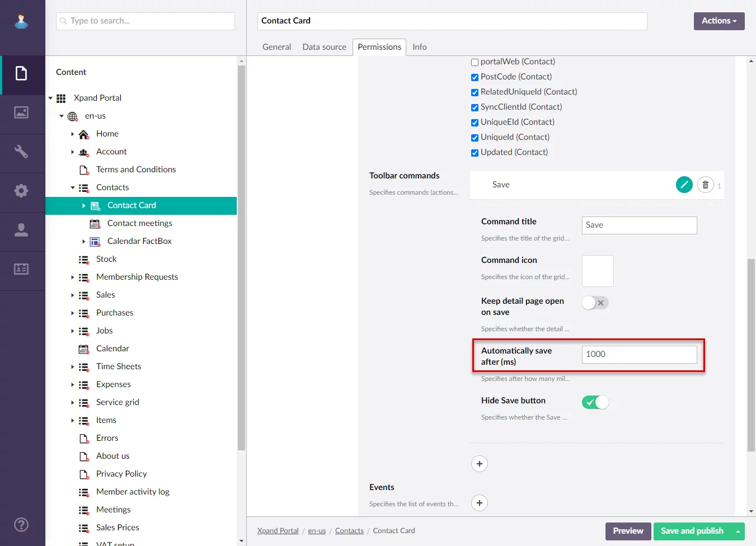Expand the Membership Requests node
The height and width of the screenshot is (546, 756).
tap(73, 277)
